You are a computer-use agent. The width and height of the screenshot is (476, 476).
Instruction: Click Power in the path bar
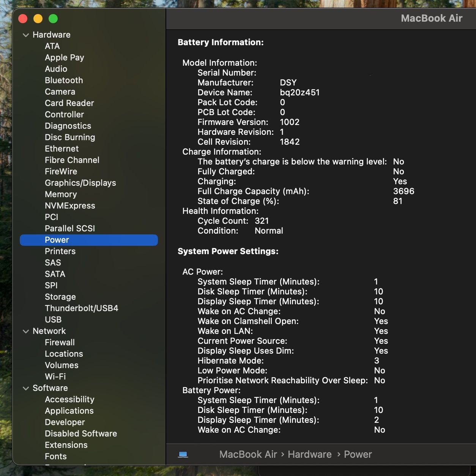[358, 454]
